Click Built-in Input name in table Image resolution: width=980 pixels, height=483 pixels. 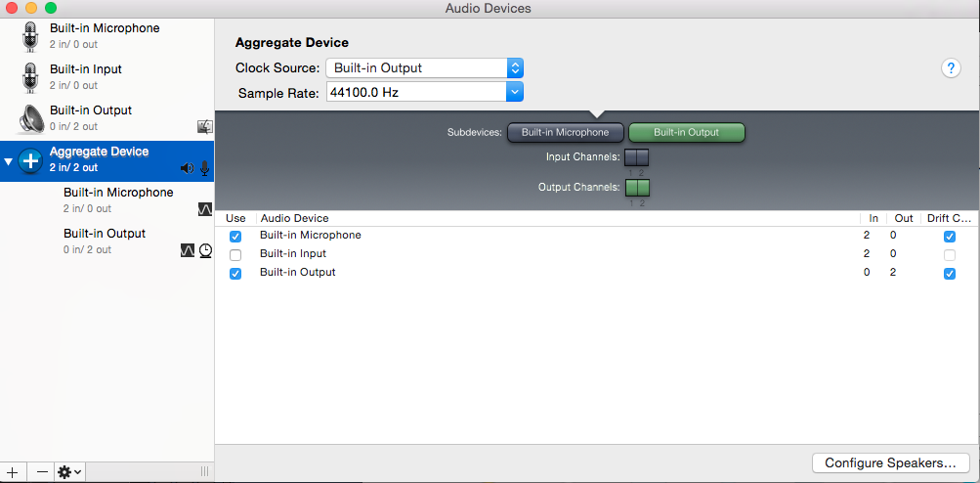point(293,254)
